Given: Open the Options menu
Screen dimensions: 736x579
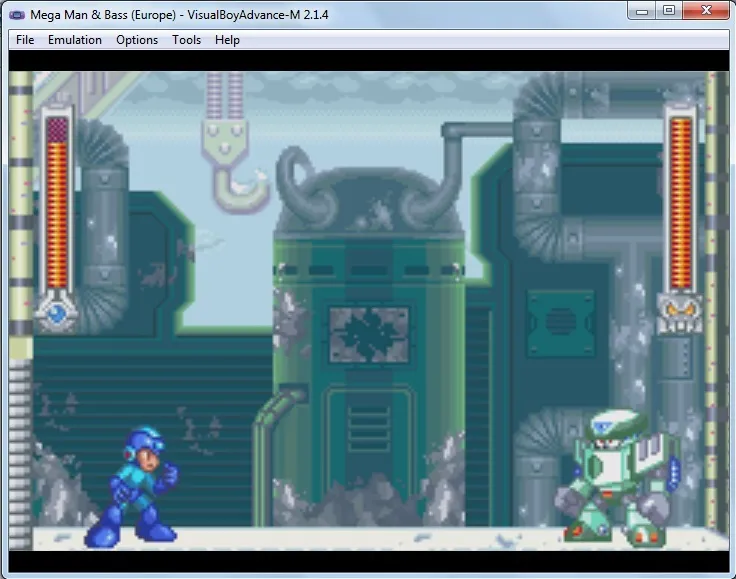Looking at the screenshot, I should click(x=137, y=40).
